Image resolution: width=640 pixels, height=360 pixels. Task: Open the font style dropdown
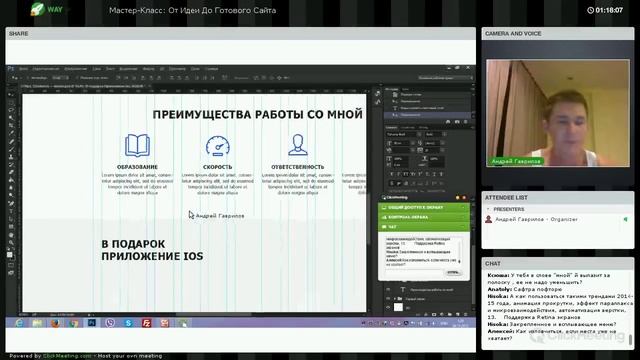(x=444, y=134)
